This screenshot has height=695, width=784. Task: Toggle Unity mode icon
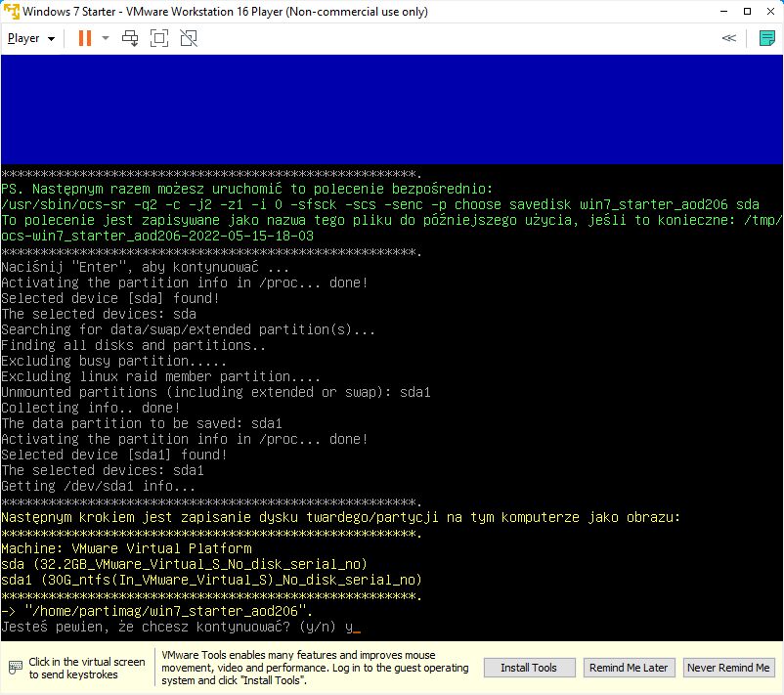[189, 38]
